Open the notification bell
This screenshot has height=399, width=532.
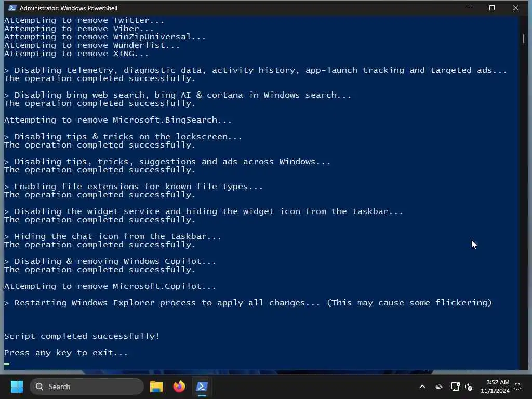pos(518,387)
